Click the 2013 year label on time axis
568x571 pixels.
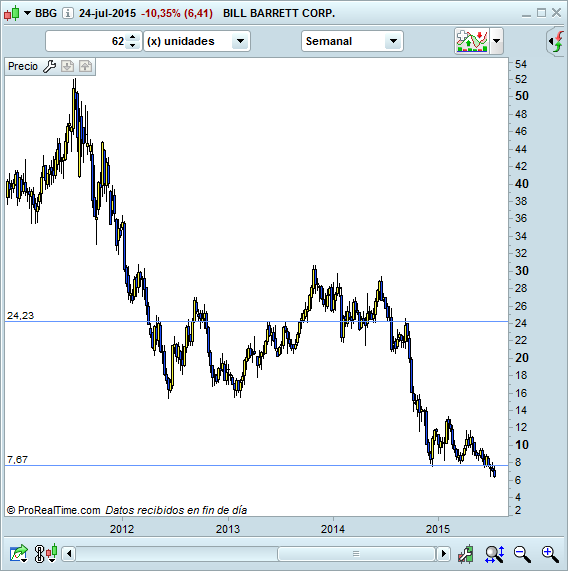(x=228, y=529)
